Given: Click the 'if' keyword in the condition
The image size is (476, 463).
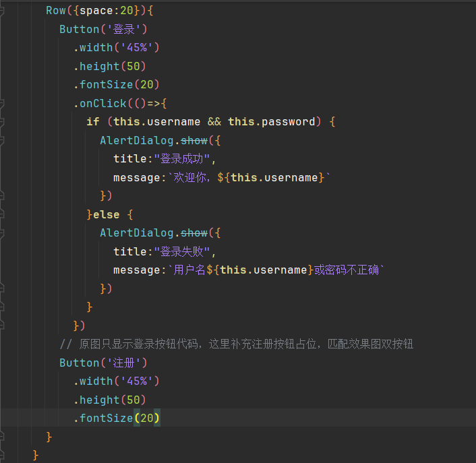Looking at the screenshot, I should [93, 122].
